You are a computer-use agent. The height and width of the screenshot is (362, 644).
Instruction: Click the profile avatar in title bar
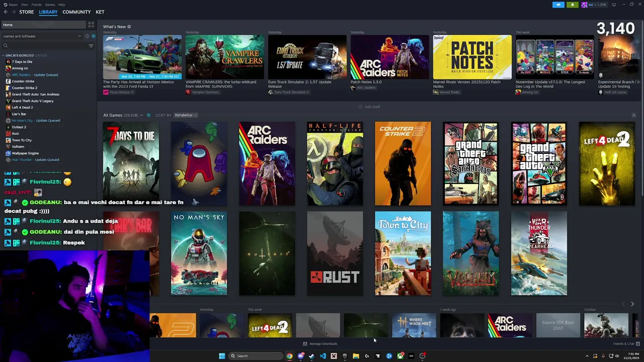point(584,5)
